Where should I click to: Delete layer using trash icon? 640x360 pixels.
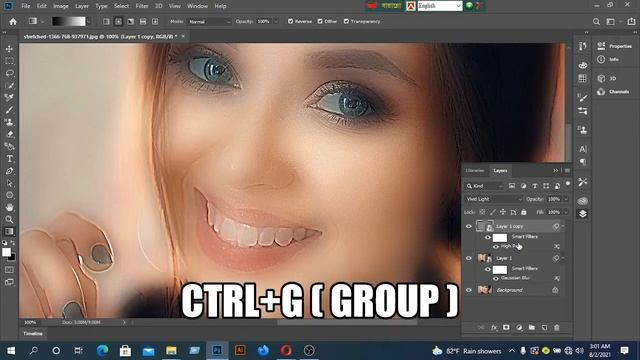point(557,327)
